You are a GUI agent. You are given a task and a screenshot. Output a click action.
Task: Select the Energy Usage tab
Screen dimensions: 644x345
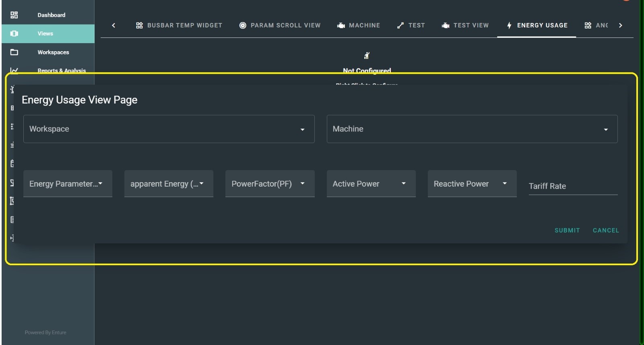click(x=537, y=25)
